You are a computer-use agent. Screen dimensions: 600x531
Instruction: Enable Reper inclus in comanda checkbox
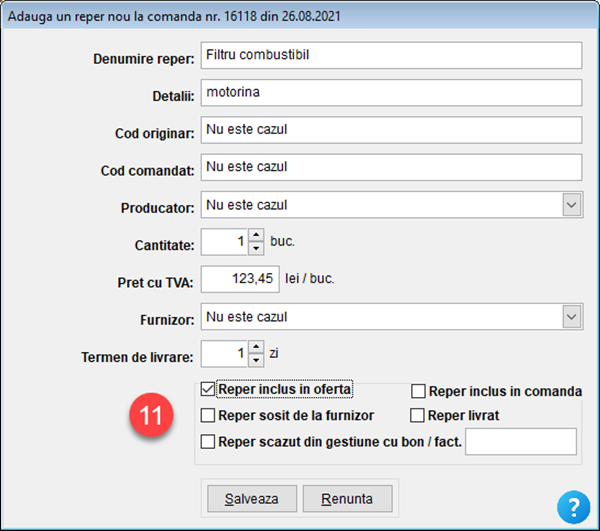[x=418, y=391]
